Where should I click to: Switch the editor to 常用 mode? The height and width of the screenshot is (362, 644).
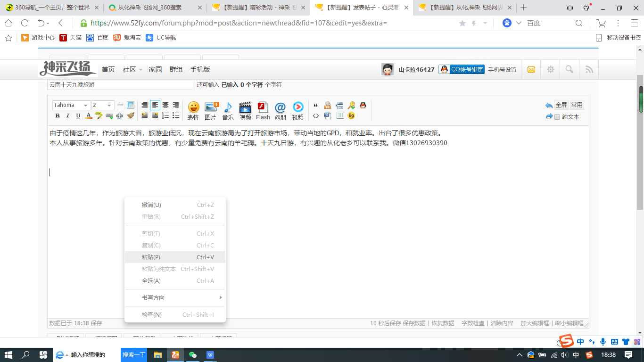[x=577, y=105]
